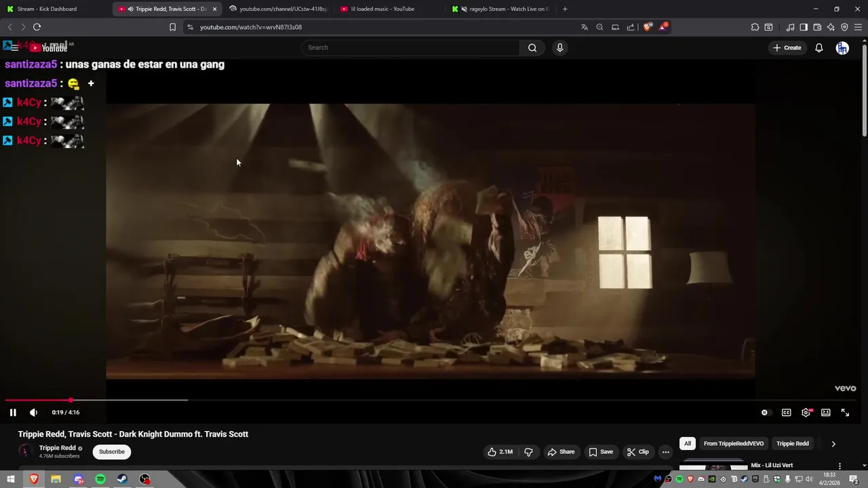Image resolution: width=868 pixels, height=488 pixels.
Task: Open the player settings gear
Action: click(x=806, y=412)
